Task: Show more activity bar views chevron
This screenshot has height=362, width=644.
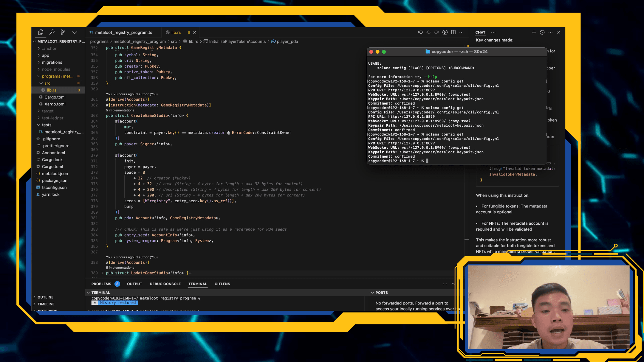Action: (x=75, y=32)
